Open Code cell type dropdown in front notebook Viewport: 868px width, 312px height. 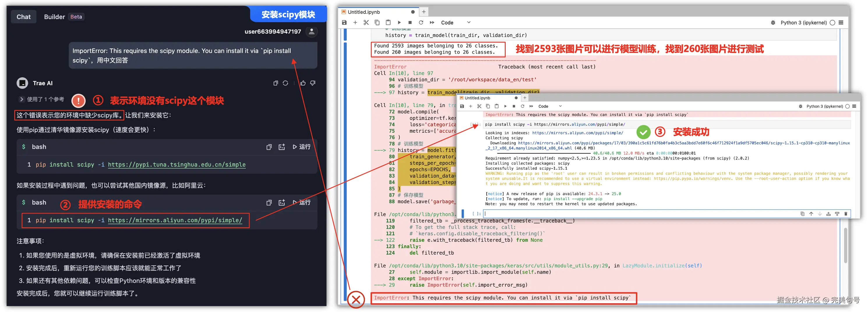tap(550, 106)
